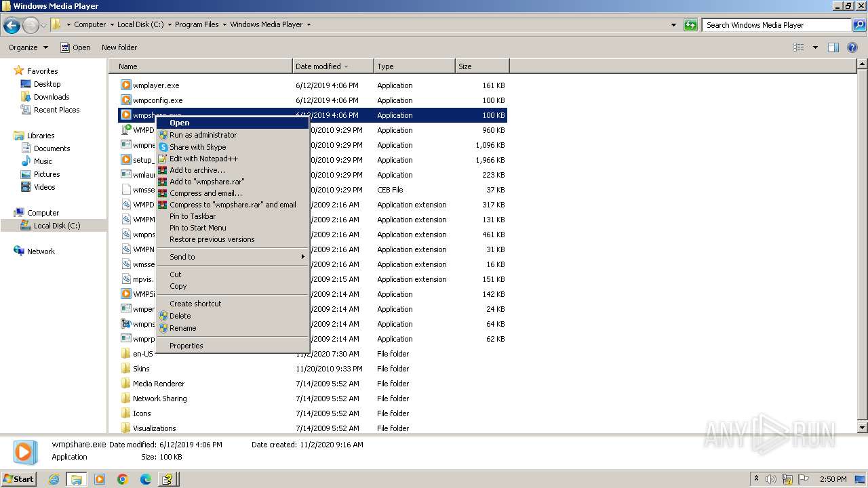Open the Pictures library
Screen dimensions: 868x488
pyautogui.click(x=47, y=174)
